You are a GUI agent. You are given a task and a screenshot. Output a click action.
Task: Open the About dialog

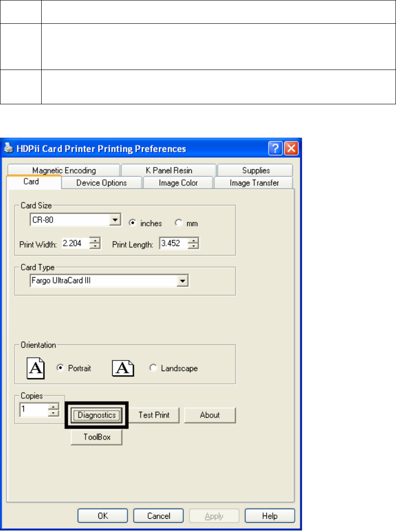pos(210,415)
